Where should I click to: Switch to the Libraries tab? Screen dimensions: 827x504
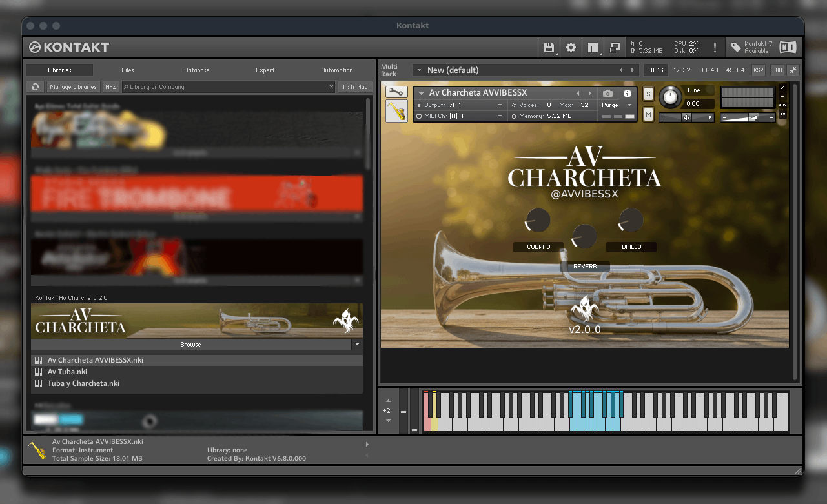59,70
